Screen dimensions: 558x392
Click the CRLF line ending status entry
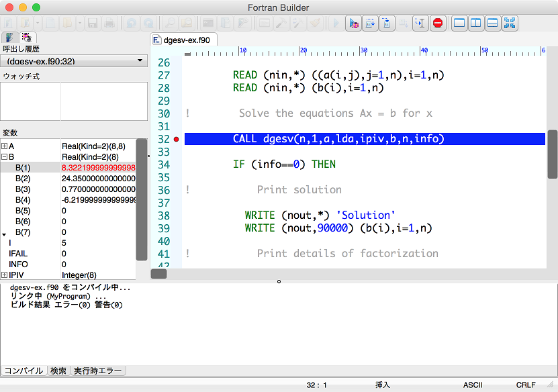526,385
